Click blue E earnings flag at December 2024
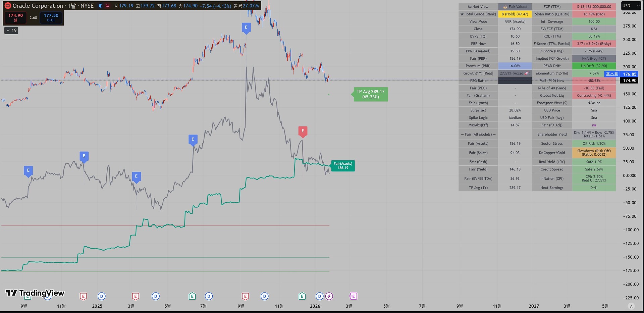Viewport: 644px width, 313px height. tap(84, 156)
